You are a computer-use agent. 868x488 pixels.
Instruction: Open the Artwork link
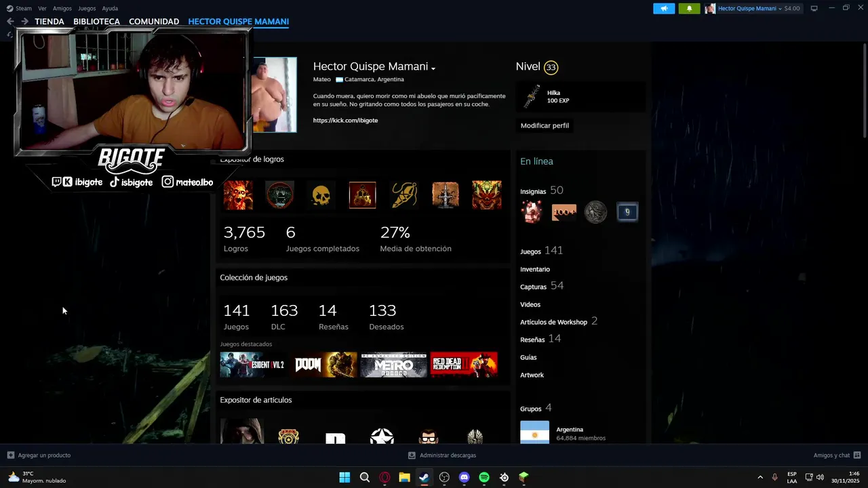click(532, 375)
